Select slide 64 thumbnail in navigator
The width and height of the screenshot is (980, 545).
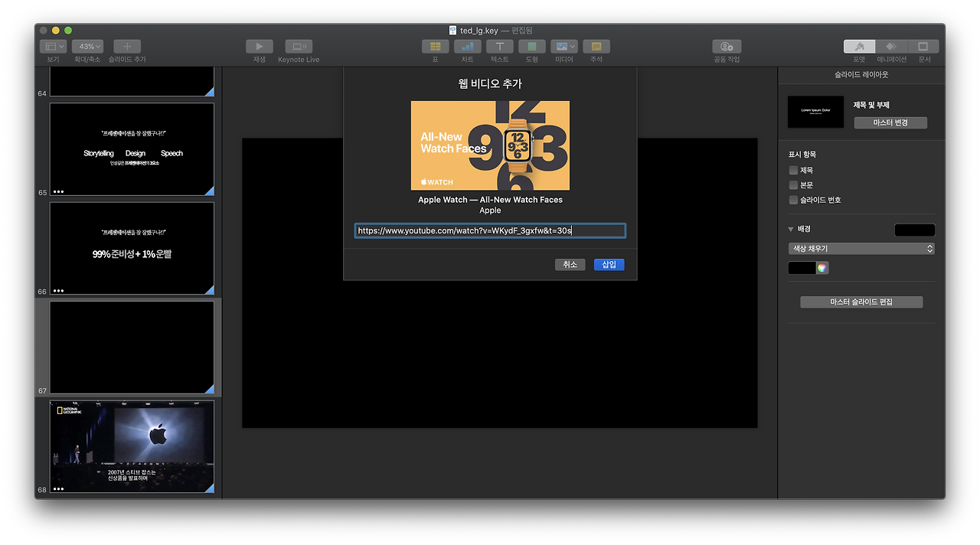point(132,81)
